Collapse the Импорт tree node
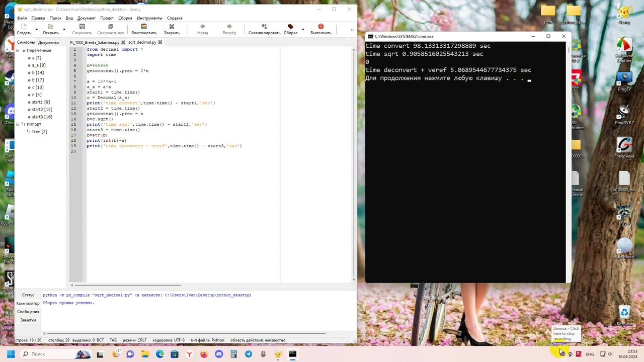 (x=17, y=124)
